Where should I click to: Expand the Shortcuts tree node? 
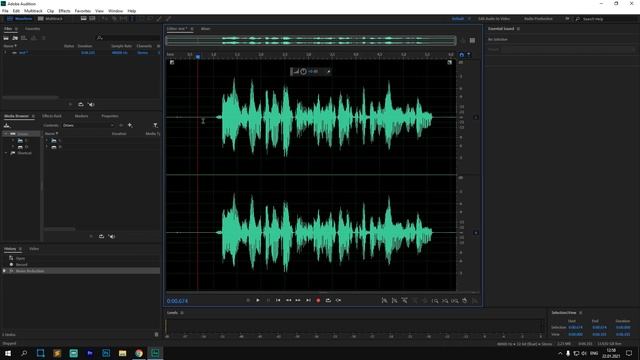point(6,153)
